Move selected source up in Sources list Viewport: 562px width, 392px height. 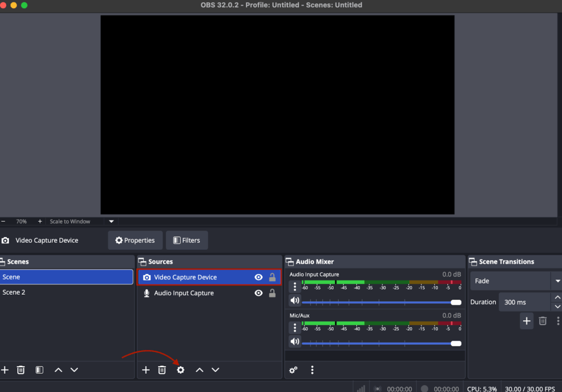(x=199, y=370)
